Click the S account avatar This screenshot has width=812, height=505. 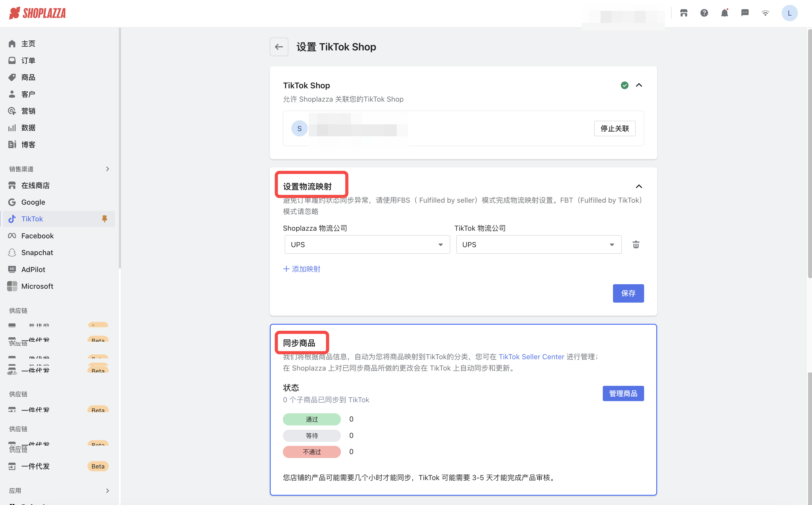tap(299, 128)
